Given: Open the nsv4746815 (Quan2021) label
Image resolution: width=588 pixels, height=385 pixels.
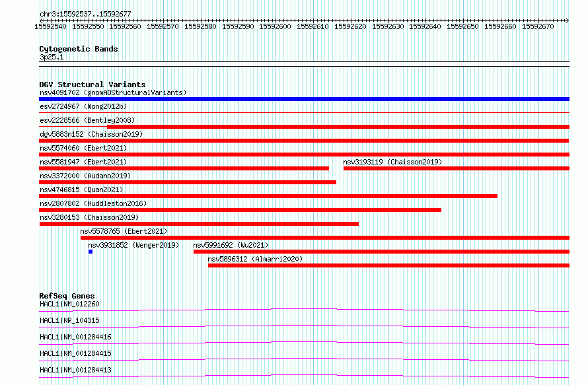Looking at the screenshot, I should tap(81, 190).
